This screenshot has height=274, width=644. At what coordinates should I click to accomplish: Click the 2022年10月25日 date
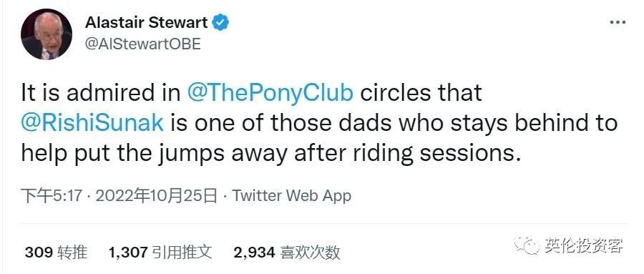point(156,196)
